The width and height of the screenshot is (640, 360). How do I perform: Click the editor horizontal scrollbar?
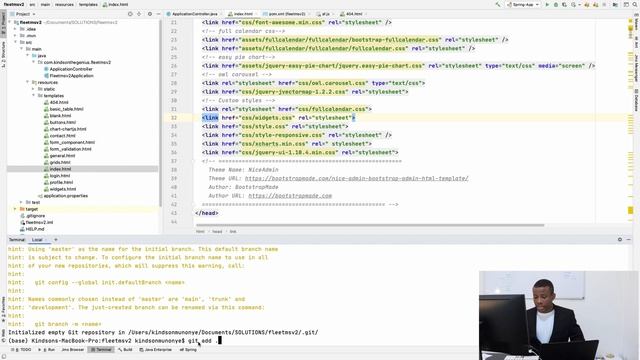(370, 225)
